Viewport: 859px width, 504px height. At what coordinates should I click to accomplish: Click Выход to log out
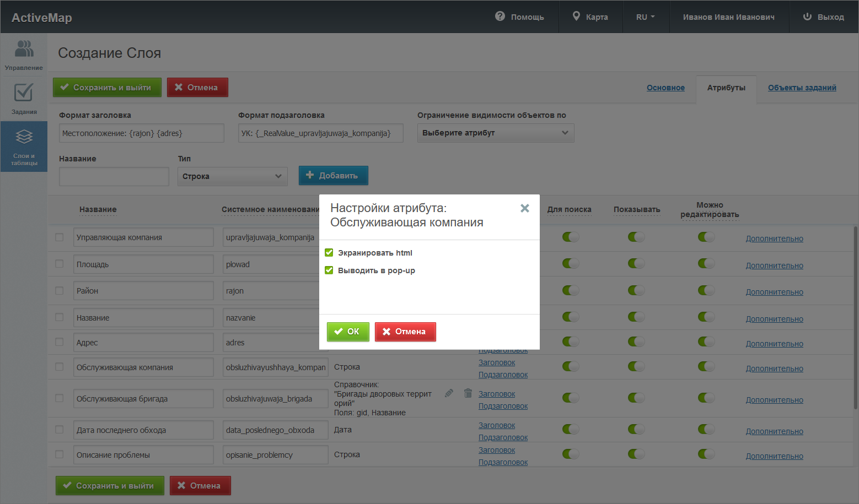click(823, 17)
